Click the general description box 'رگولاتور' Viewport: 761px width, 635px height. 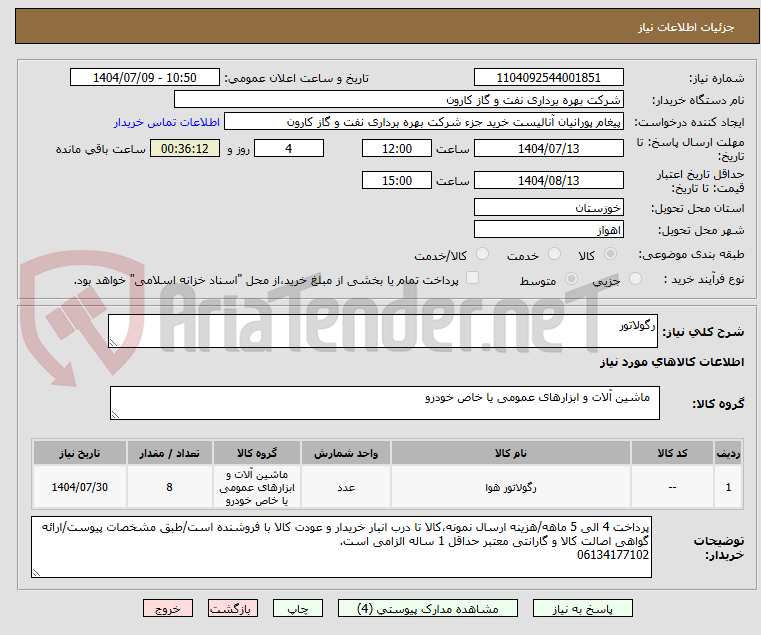383,331
